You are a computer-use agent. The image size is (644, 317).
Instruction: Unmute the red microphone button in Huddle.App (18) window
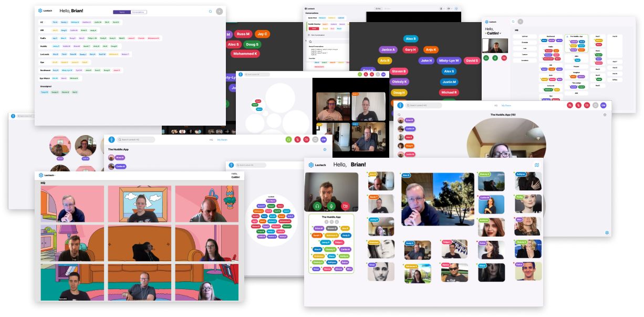tap(578, 105)
